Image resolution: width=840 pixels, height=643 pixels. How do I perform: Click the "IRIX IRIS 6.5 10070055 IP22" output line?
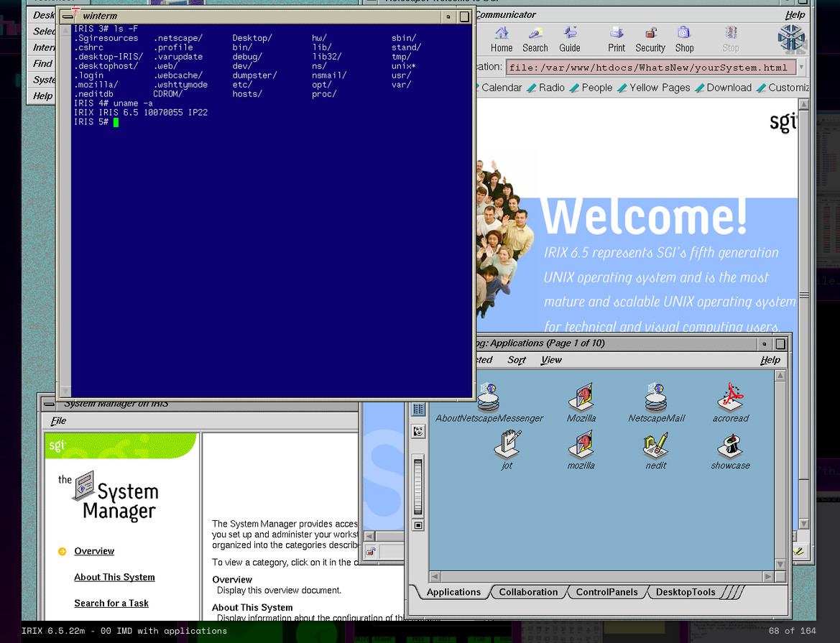(x=140, y=113)
